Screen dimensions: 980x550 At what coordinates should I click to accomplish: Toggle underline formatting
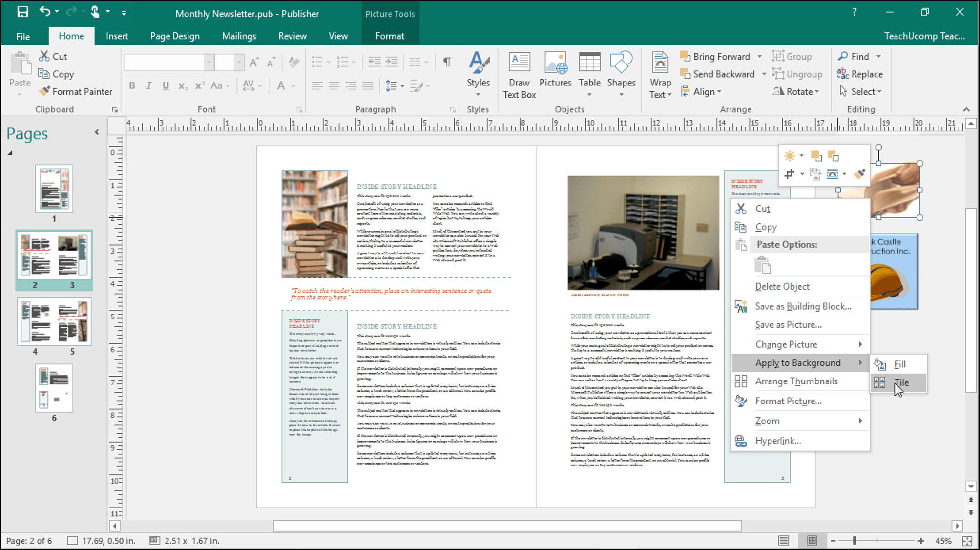(x=166, y=85)
